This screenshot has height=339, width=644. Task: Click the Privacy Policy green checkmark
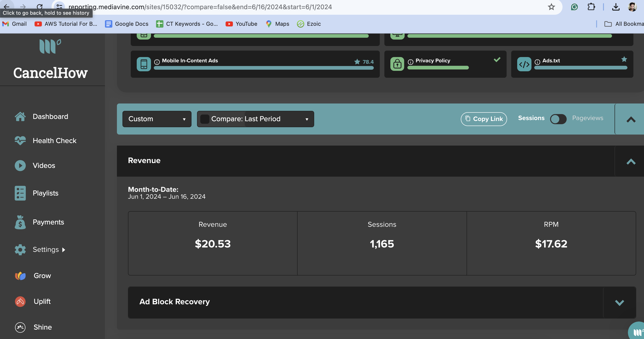pyautogui.click(x=497, y=60)
